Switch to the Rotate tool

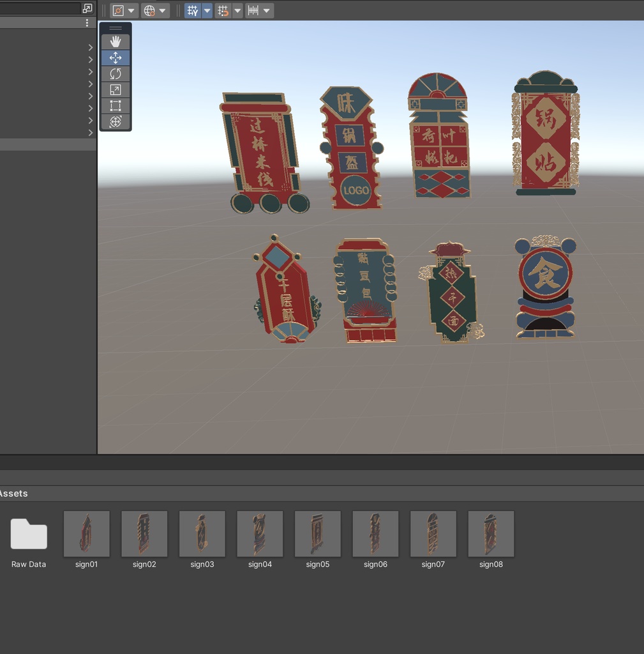(x=116, y=74)
